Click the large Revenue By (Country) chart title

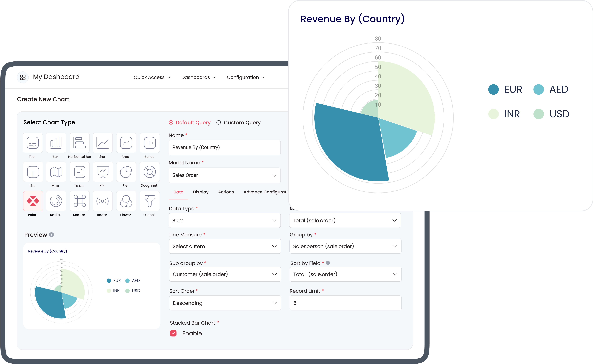point(352,19)
